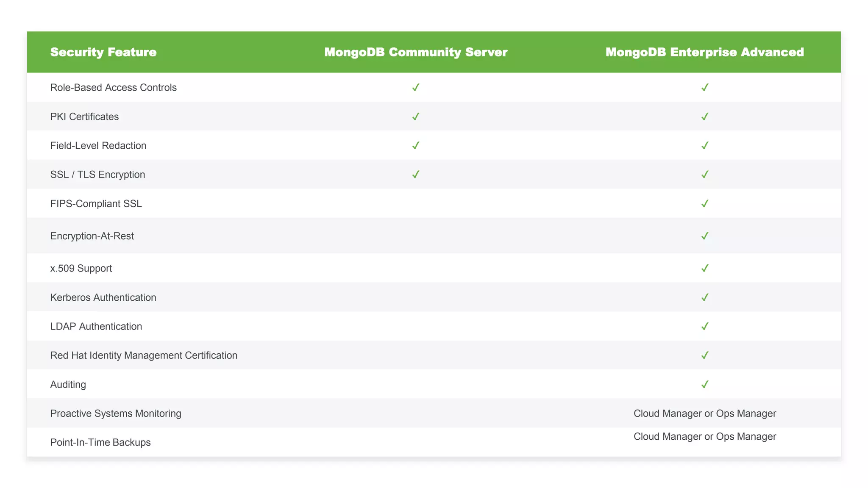Click Enterprise checkmark for FIPS-Compliant SSL
This screenshot has height=488, width=868.
(x=704, y=204)
